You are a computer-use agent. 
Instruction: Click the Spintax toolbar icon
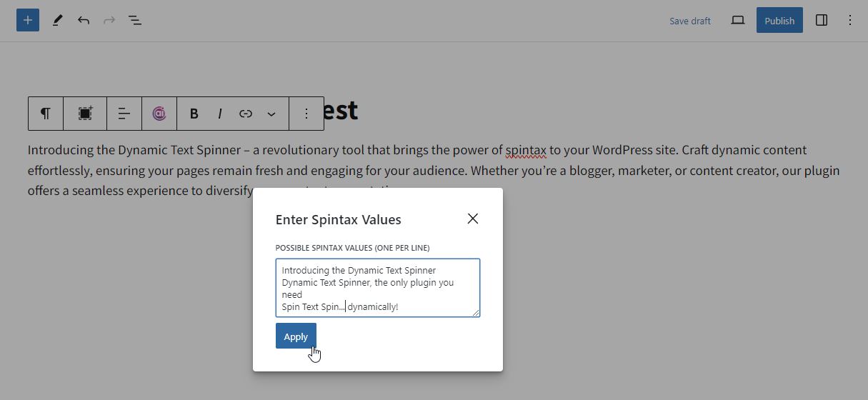pos(159,114)
